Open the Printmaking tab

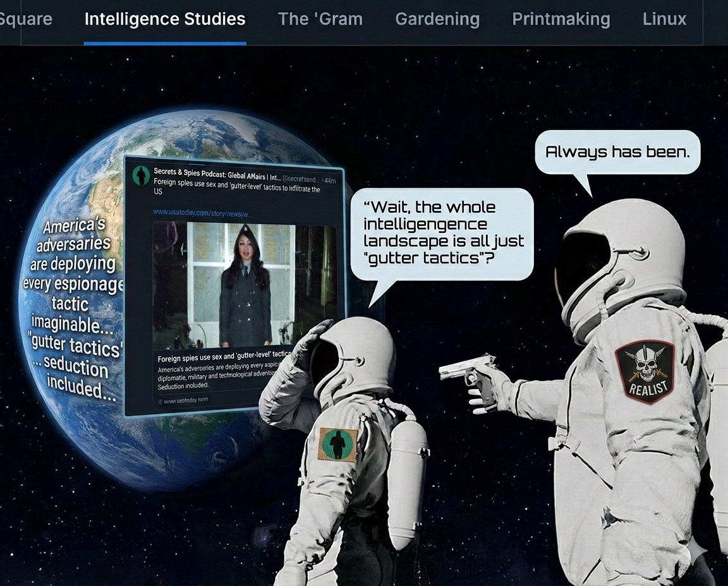click(x=561, y=19)
